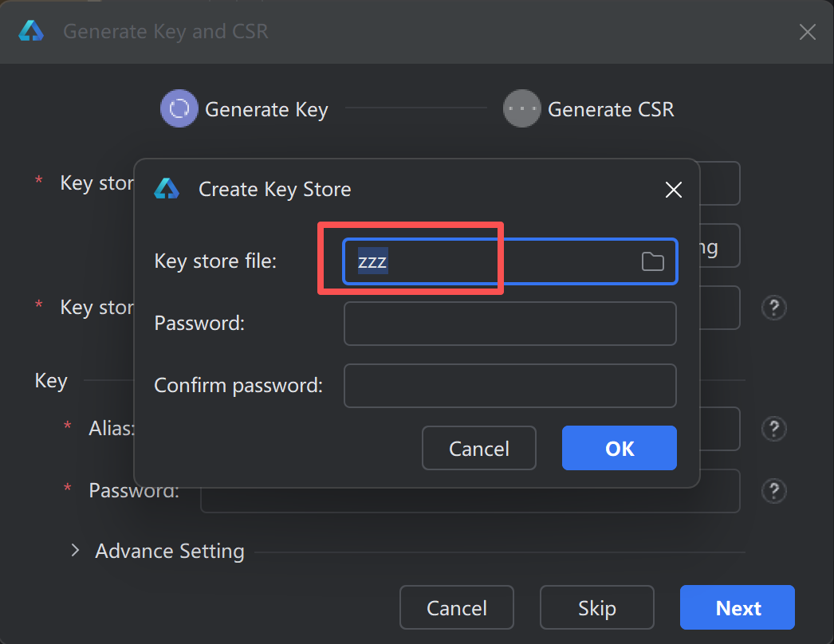This screenshot has width=834, height=644.
Task: Click the folder browse icon in Key store file
Action: pyautogui.click(x=652, y=261)
